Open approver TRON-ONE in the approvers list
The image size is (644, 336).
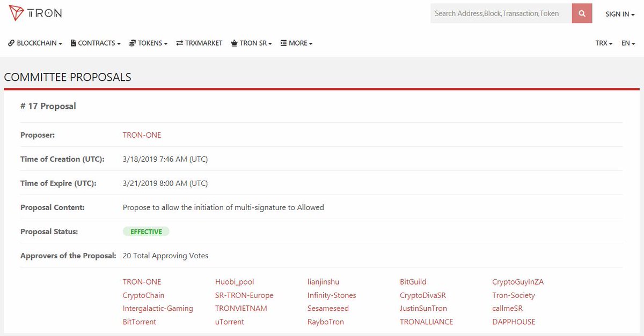pyautogui.click(x=142, y=282)
